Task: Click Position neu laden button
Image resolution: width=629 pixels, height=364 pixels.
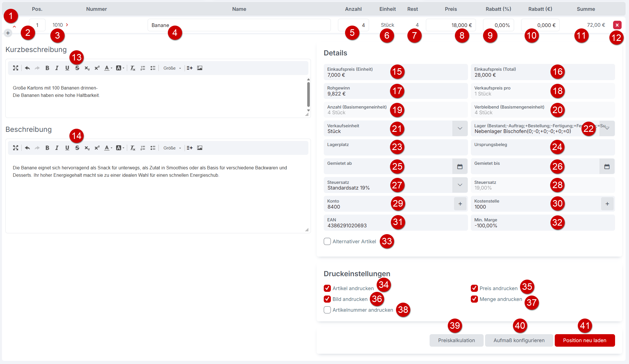Action: pyautogui.click(x=585, y=340)
